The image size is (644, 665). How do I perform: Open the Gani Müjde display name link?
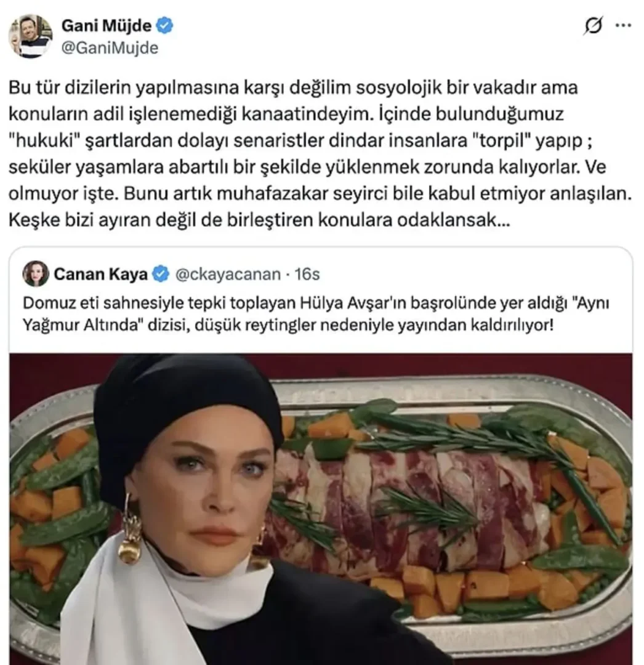tap(107, 25)
